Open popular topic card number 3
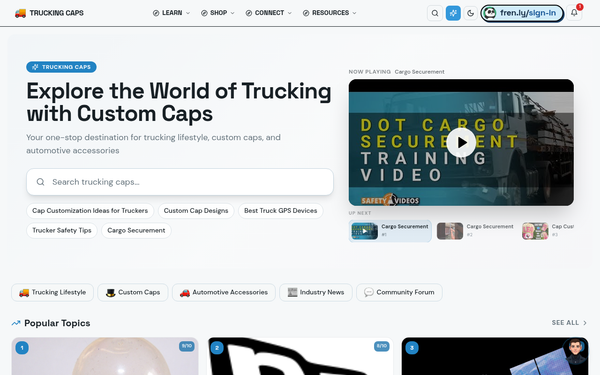 point(495,356)
